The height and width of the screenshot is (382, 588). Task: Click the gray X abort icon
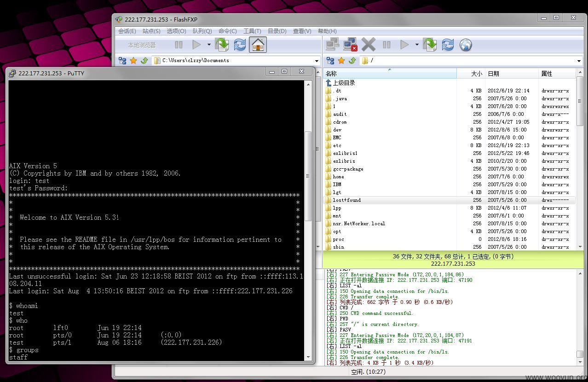tap(369, 45)
